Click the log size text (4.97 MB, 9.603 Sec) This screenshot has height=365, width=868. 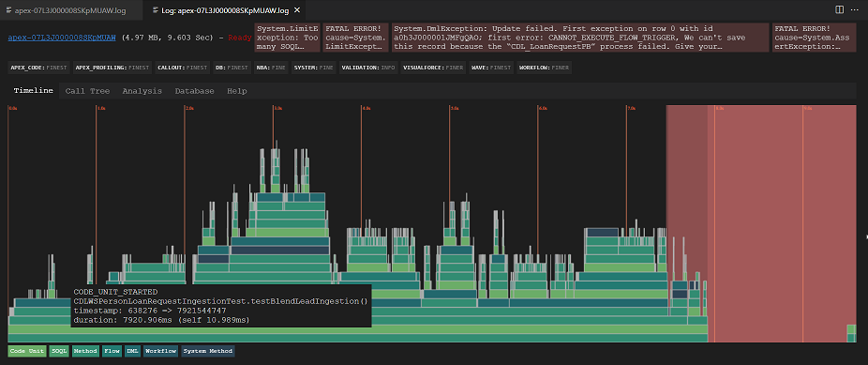pos(167,38)
